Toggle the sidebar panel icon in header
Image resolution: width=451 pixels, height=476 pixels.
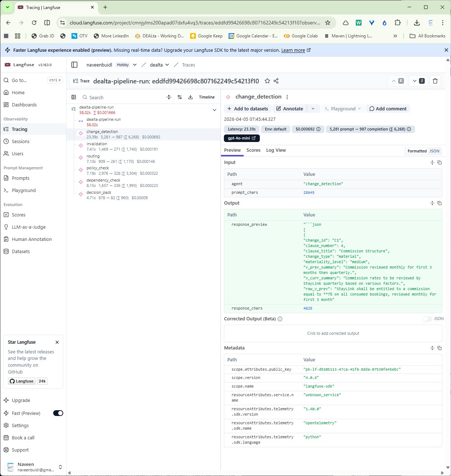point(74,65)
